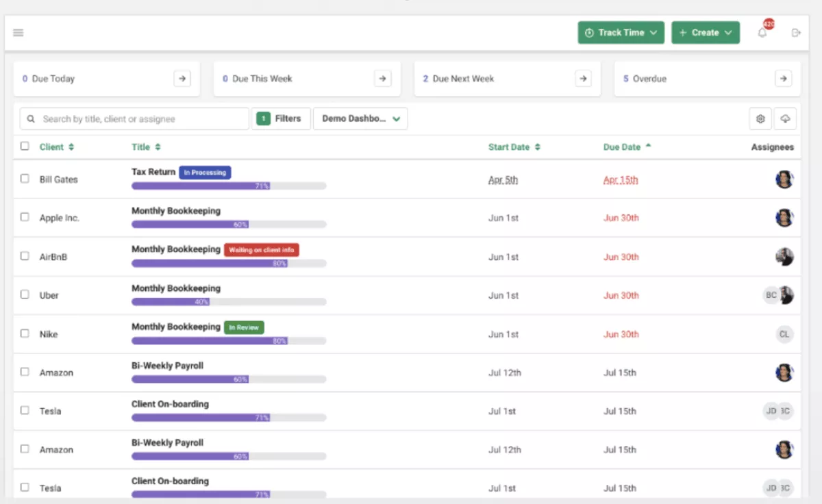
Task: Click the Apr 15th overdue due date
Action: tap(621, 179)
